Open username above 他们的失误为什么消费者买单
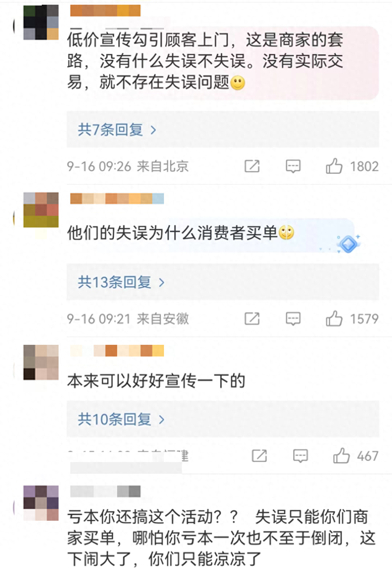Viewport: 392px width, 577px height. point(117,199)
